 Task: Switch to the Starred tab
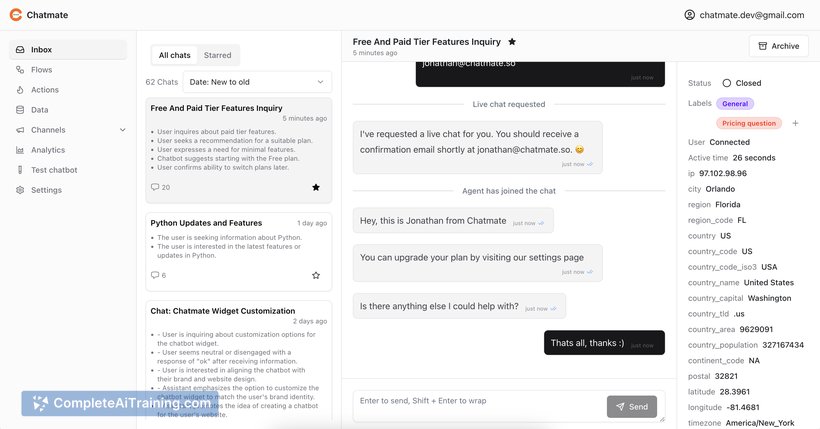[x=218, y=55]
